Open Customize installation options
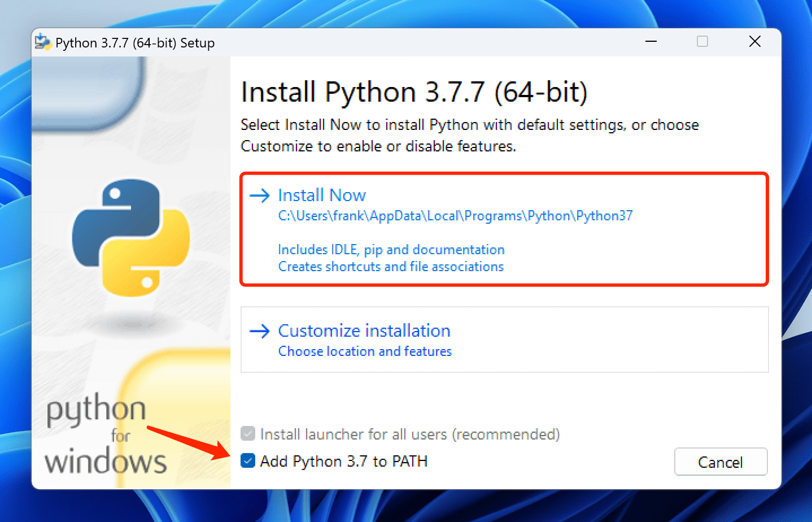The width and height of the screenshot is (812, 522). click(x=364, y=331)
